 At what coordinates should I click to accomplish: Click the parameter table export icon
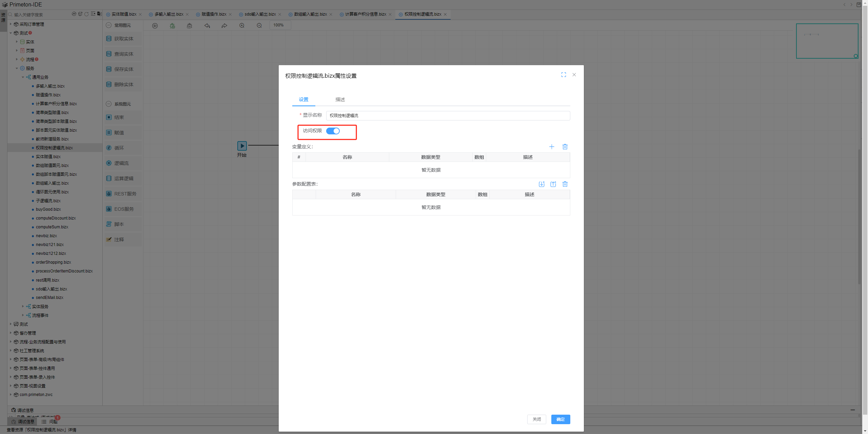553,184
